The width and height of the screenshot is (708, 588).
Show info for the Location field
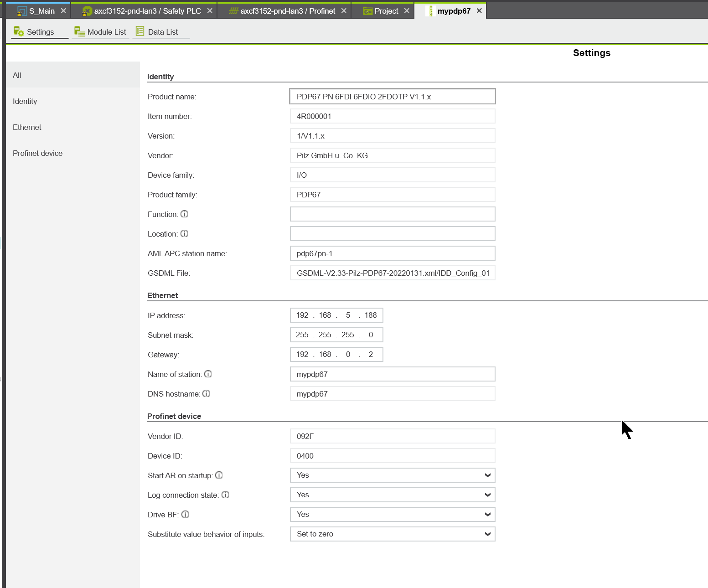[x=184, y=233]
